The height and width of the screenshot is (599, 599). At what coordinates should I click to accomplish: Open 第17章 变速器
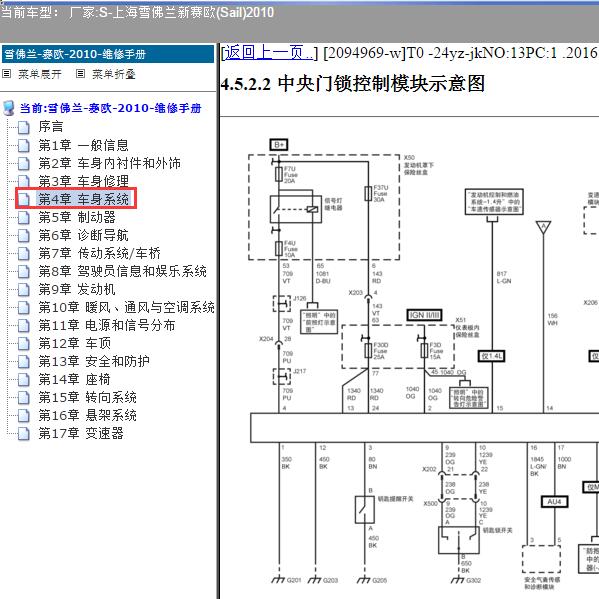[81, 433]
